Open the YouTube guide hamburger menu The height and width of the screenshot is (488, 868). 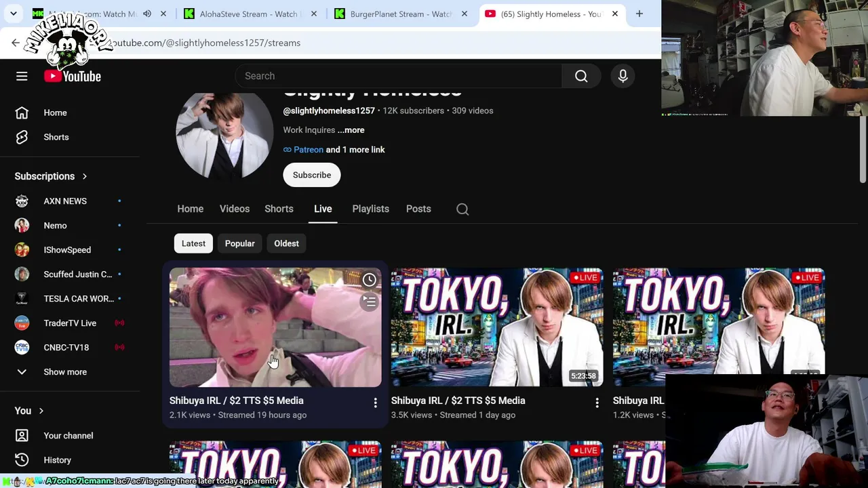[x=22, y=76]
